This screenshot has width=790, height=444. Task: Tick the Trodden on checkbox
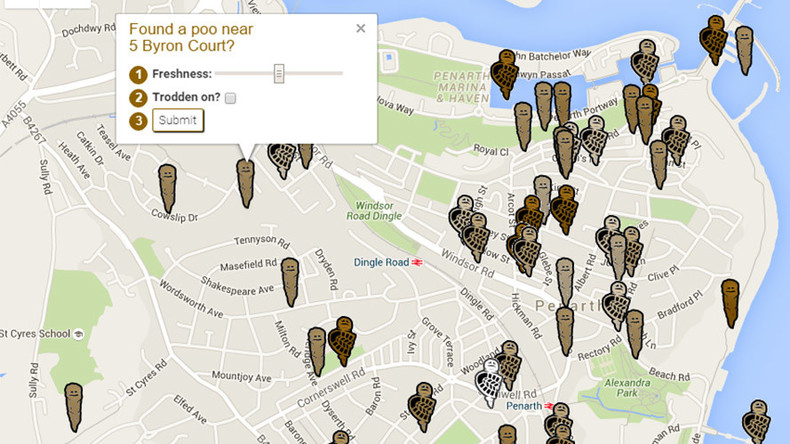[x=230, y=98]
